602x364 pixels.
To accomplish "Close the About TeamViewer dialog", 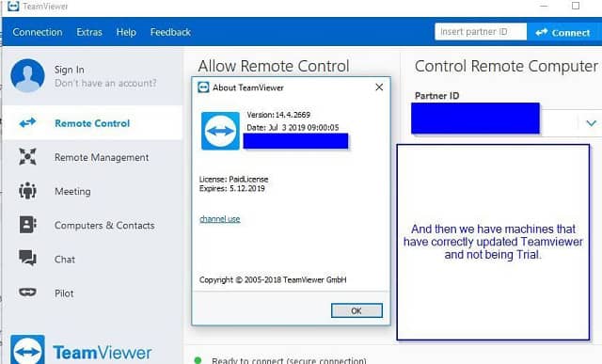I will [379, 87].
